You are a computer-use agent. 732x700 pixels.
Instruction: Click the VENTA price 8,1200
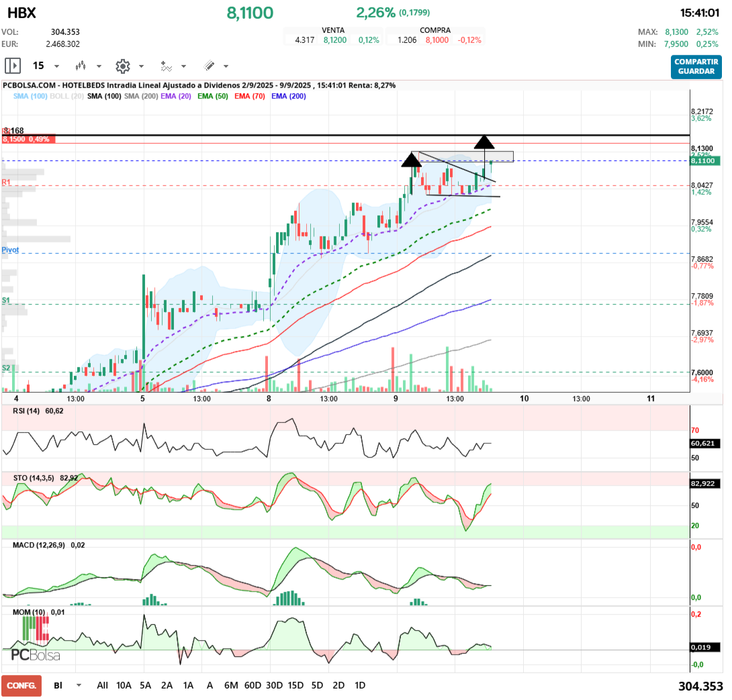pos(335,40)
